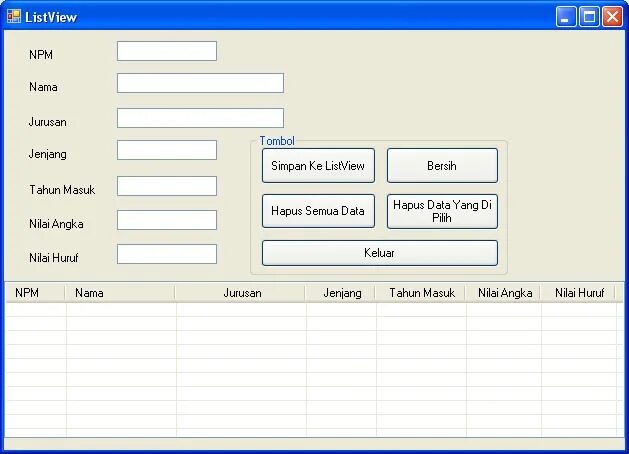Click the Jenjang label on the form
The image size is (629, 454).
[48, 154]
